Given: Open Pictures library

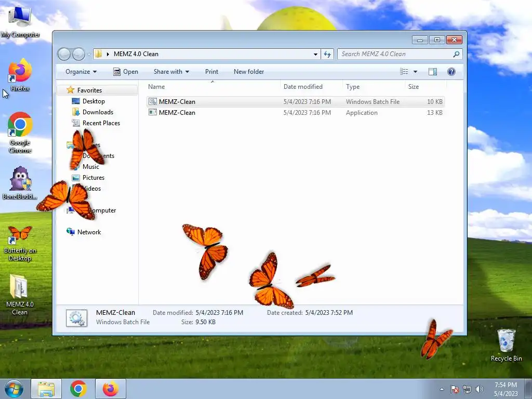Looking at the screenshot, I should 94,178.
